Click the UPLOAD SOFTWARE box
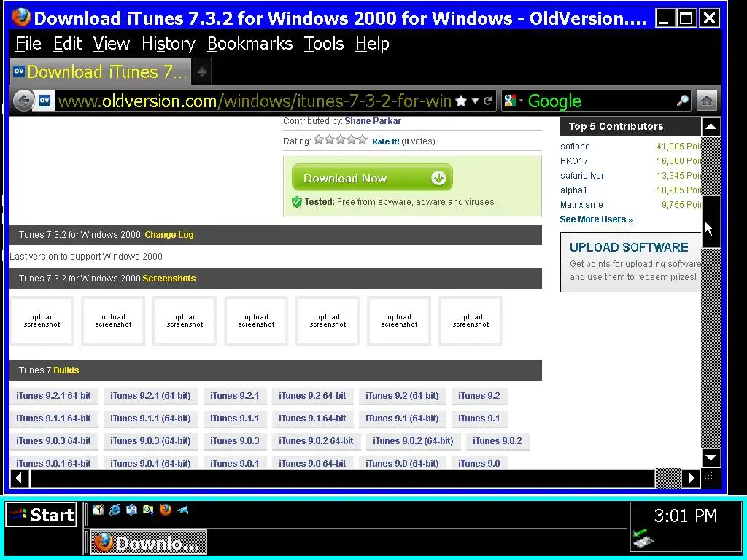Viewport: 747px width, 560px height. click(x=630, y=262)
